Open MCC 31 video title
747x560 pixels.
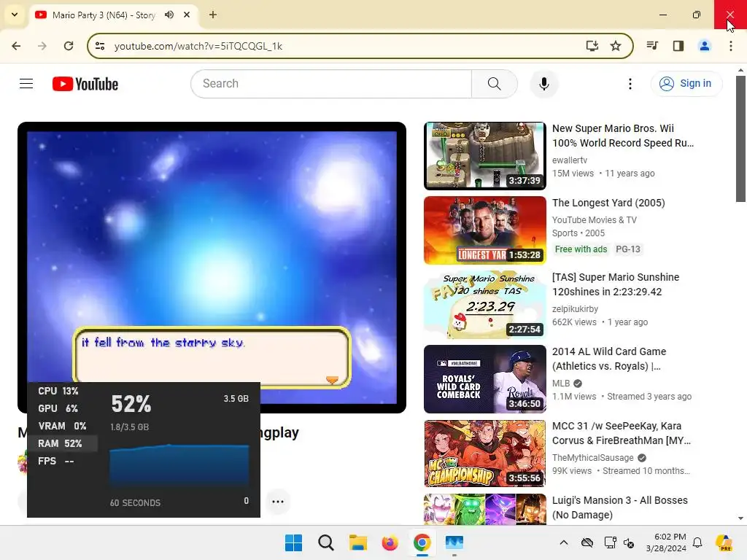click(622, 433)
